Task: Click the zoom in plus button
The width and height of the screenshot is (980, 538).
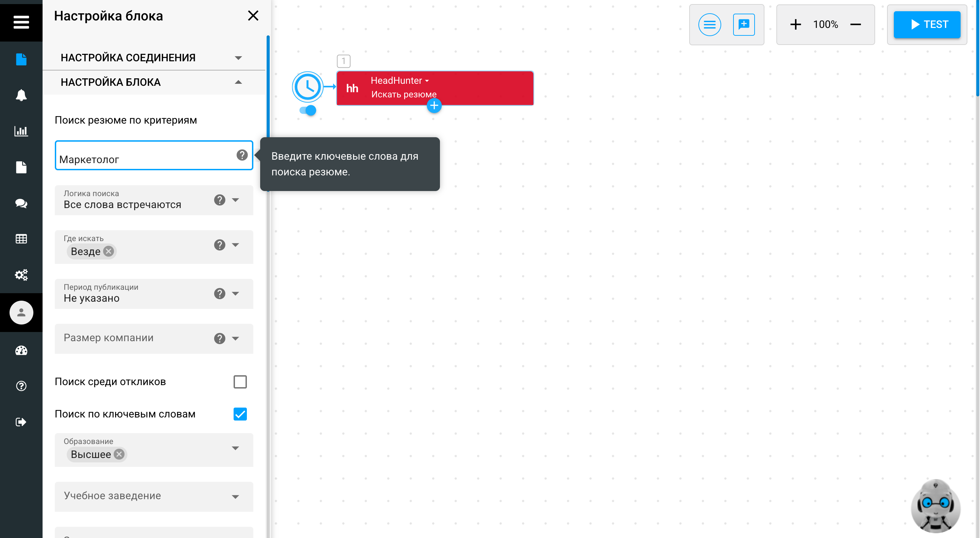Action: (795, 25)
